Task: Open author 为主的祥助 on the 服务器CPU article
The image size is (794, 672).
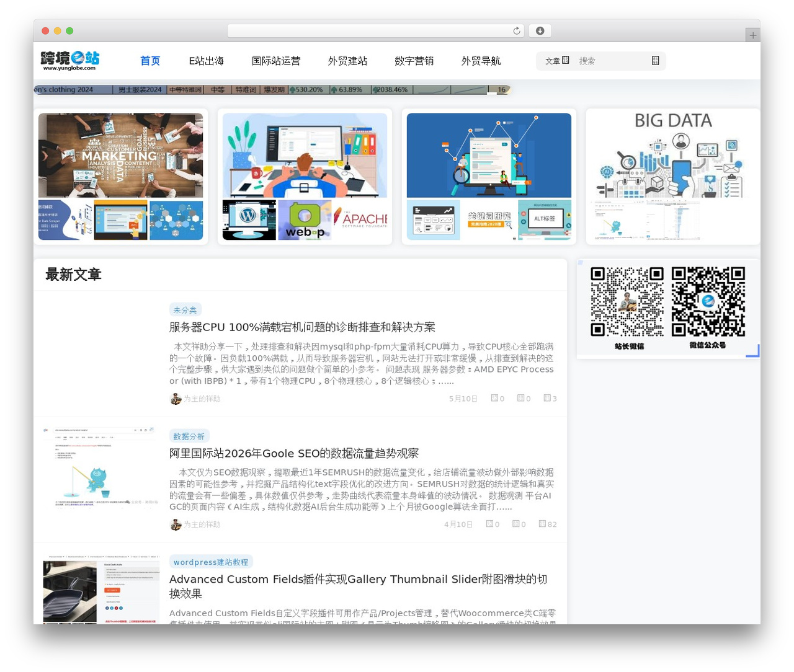Action: [202, 399]
